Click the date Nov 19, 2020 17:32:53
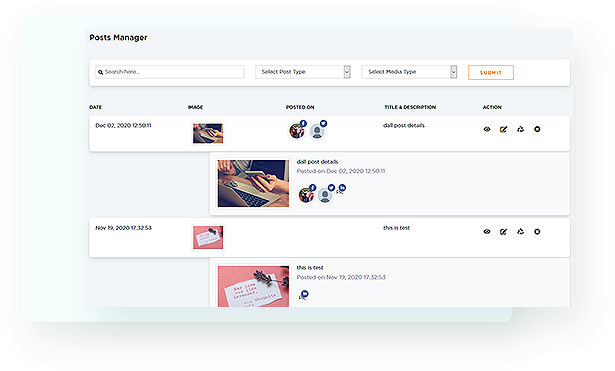615x371 pixels. [123, 228]
